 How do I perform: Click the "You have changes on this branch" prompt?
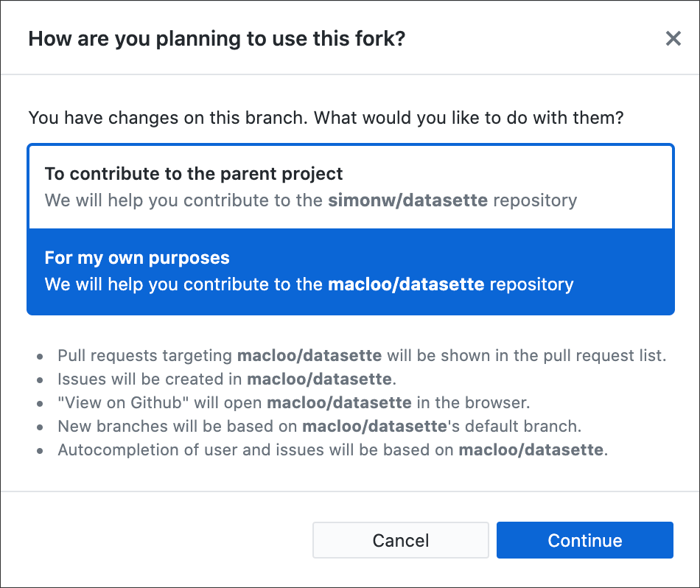(x=326, y=117)
